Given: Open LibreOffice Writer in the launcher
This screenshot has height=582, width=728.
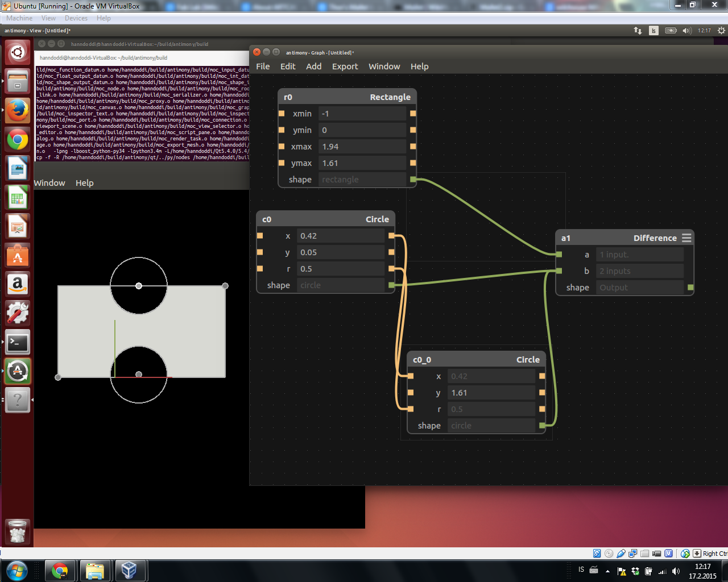Looking at the screenshot, I should (18, 168).
